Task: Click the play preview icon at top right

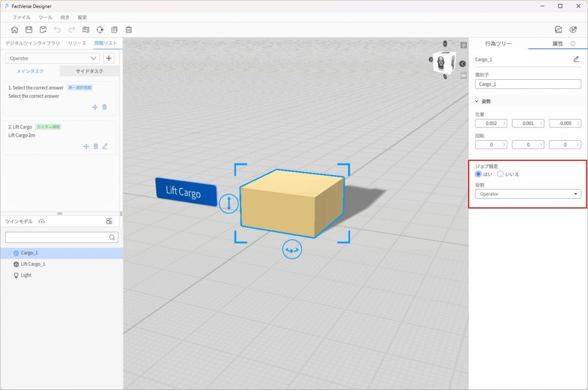Action: [x=572, y=30]
